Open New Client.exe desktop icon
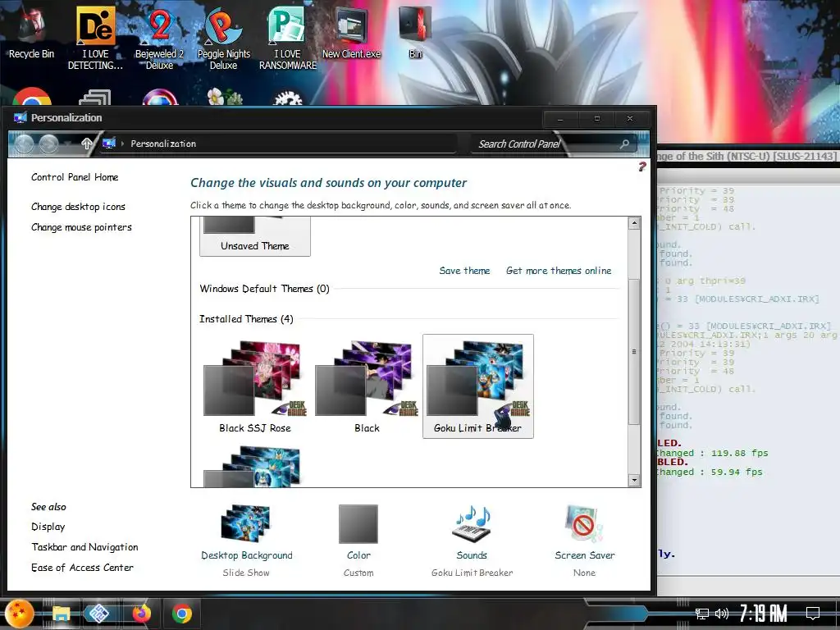 351,33
